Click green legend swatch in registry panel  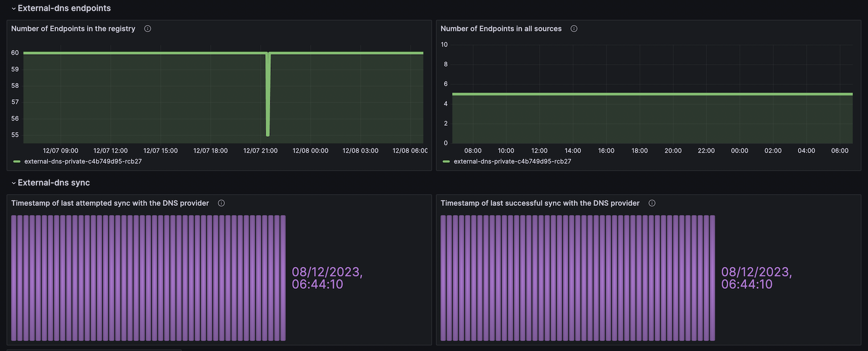(x=17, y=161)
